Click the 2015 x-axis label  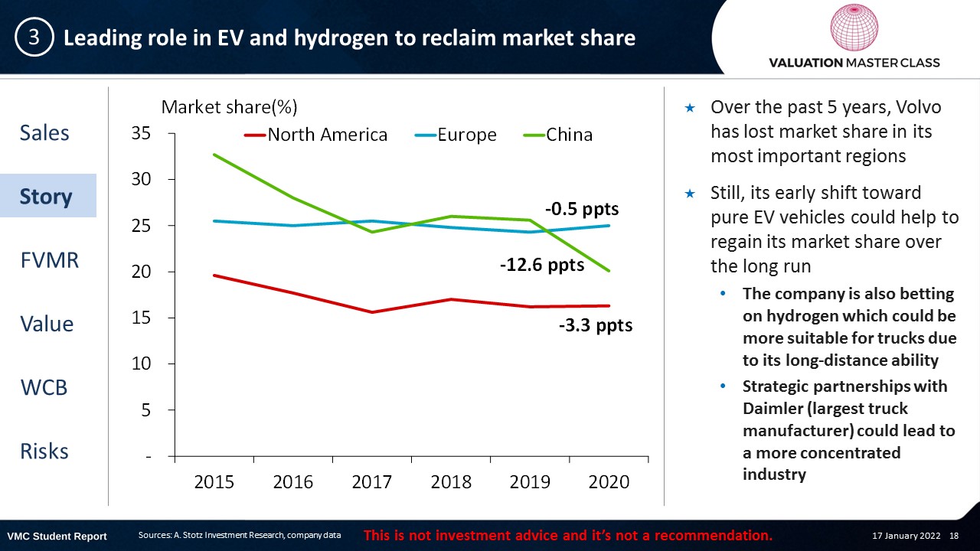point(214,482)
